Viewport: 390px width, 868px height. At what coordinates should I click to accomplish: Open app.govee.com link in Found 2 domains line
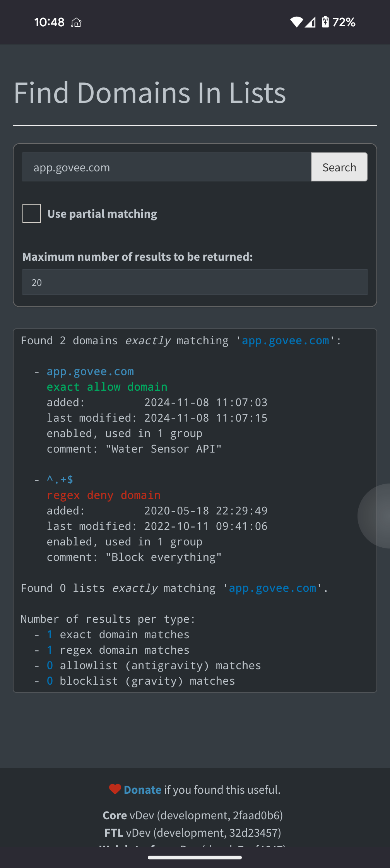pos(286,341)
